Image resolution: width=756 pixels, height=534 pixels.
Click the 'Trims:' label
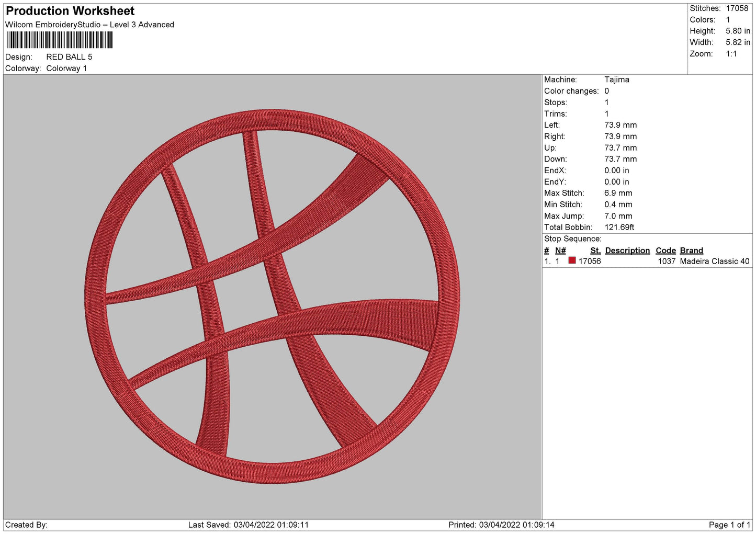(x=556, y=114)
